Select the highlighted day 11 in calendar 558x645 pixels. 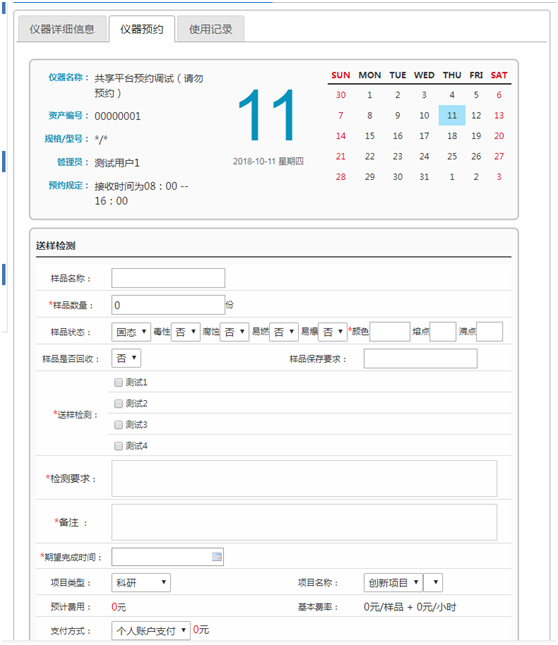(452, 115)
